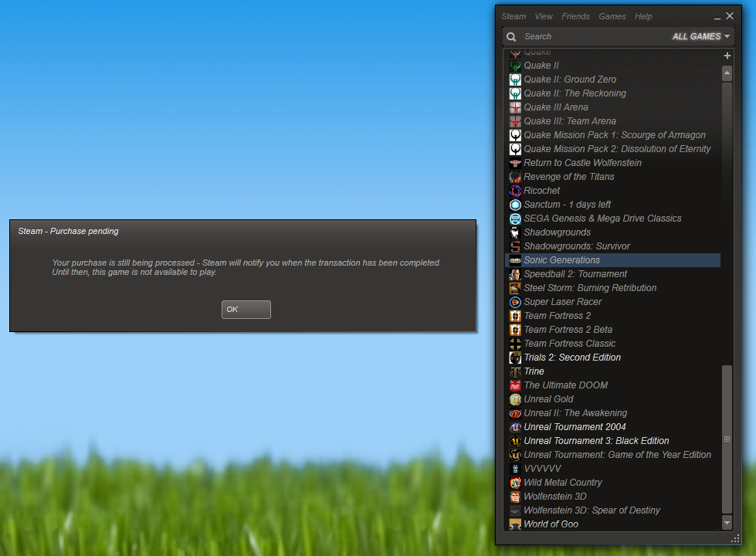This screenshot has width=756, height=556.
Task: Dismiss purchase pending dialog with OK
Action: coord(246,310)
